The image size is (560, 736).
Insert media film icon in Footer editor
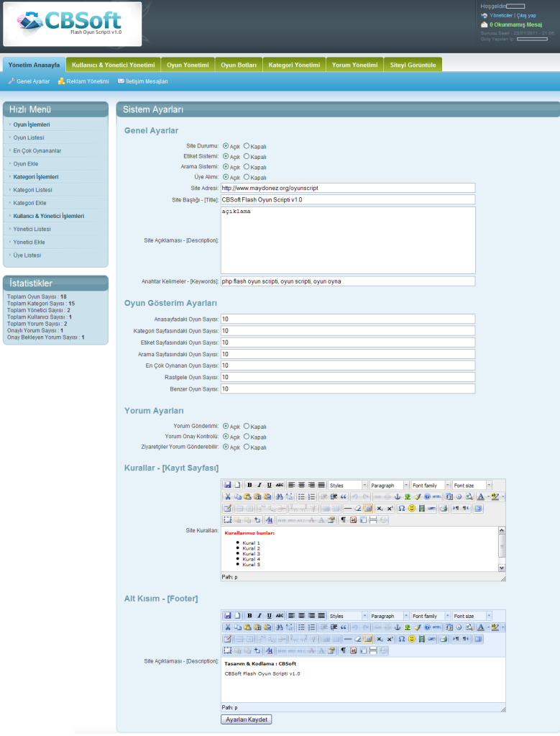click(x=422, y=639)
